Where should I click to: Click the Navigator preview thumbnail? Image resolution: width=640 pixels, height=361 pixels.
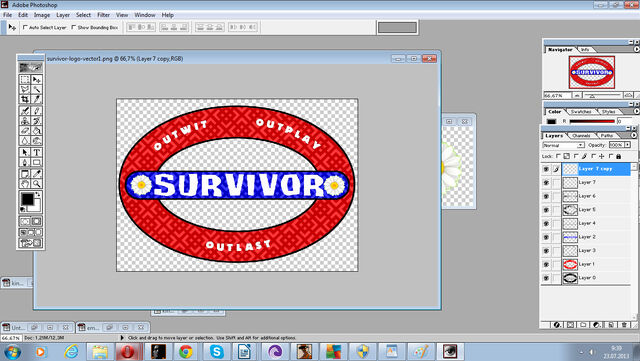pos(592,73)
